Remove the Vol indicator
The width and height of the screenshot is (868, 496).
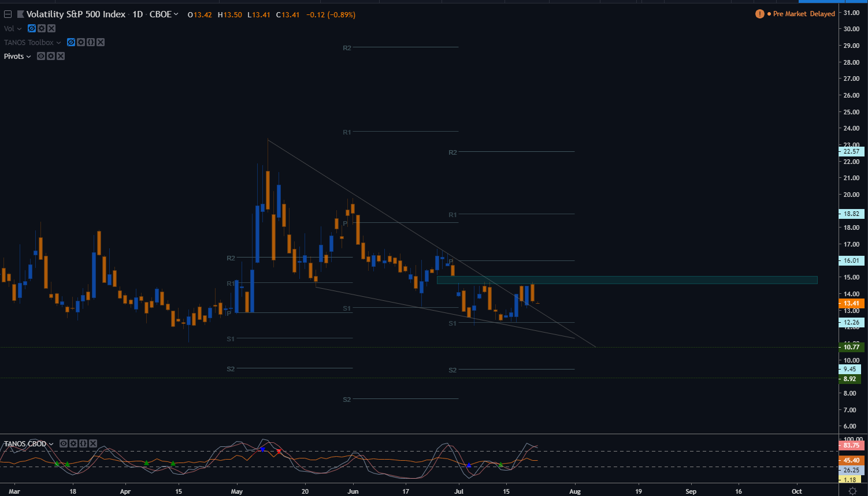(51, 28)
